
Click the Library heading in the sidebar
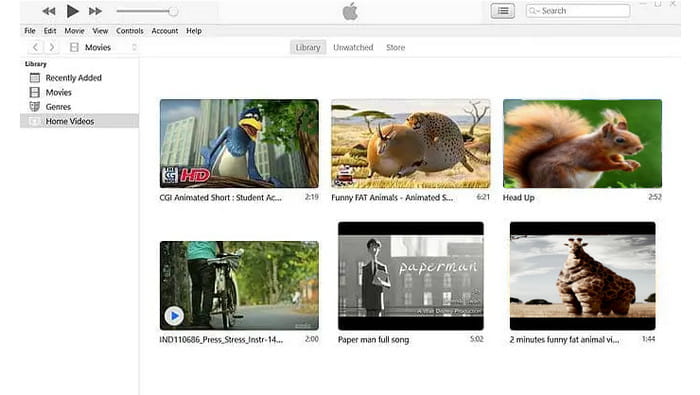pyautogui.click(x=36, y=64)
